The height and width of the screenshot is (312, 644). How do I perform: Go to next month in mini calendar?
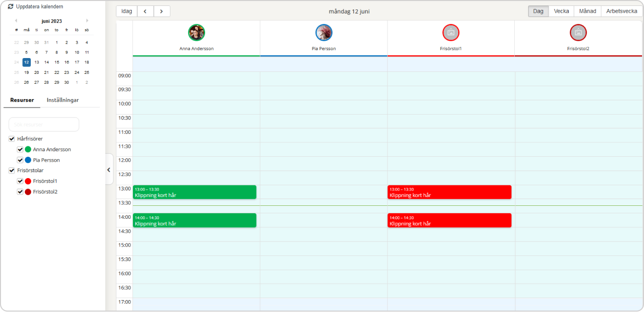click(x=87, y=21)
